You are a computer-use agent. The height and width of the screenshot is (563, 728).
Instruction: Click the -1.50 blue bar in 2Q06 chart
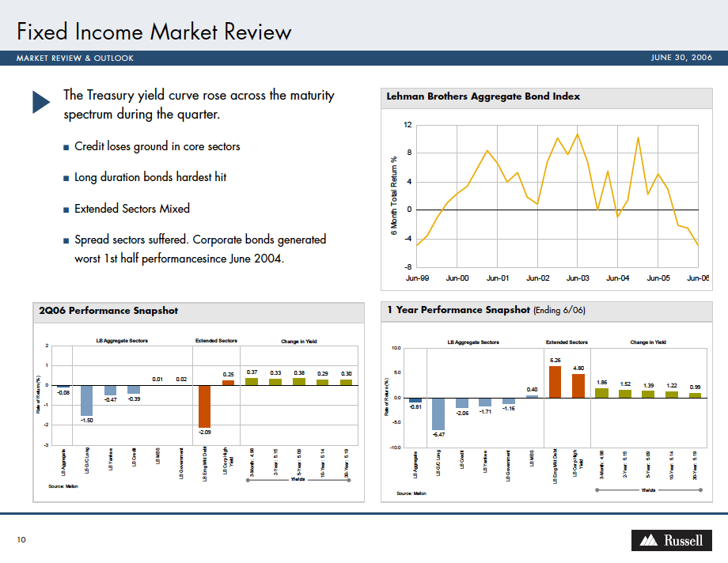pyautogui.click(x=86, y=400)
